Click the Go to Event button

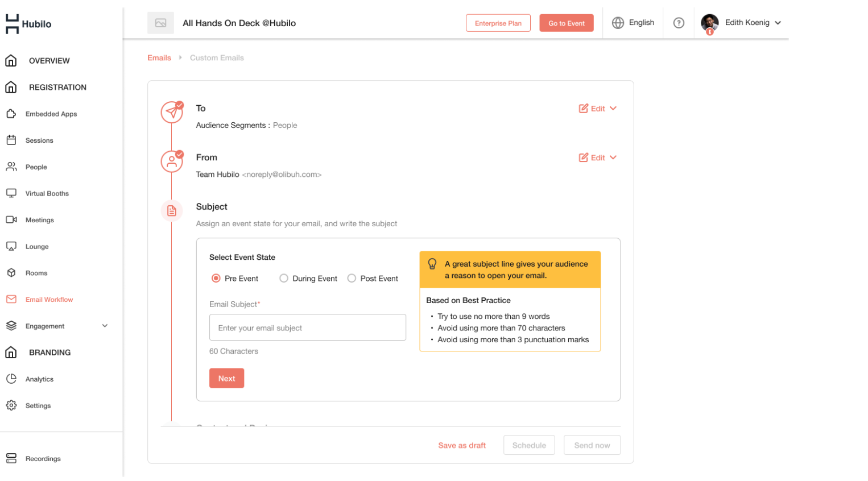click(567, 23)
